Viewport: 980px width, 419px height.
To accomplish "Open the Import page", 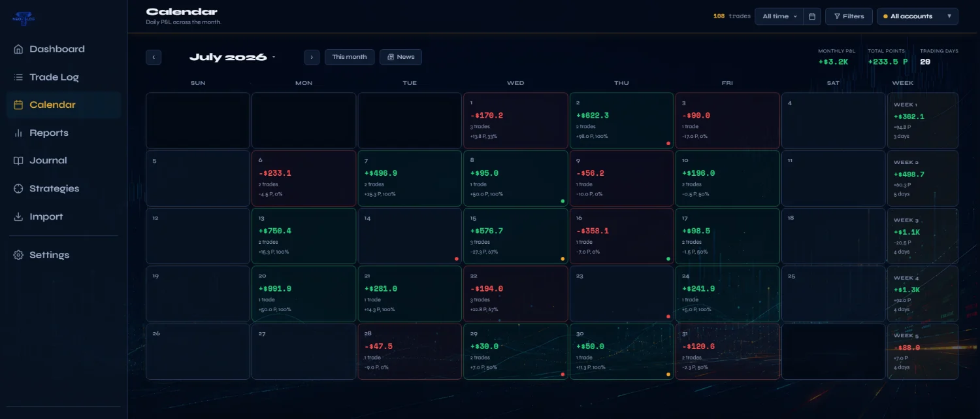I will [x=63, y=216].
